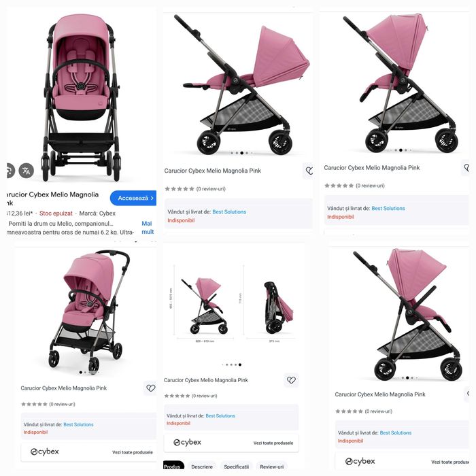Select last carousel dot under dimensions image

tap(240, 364)
